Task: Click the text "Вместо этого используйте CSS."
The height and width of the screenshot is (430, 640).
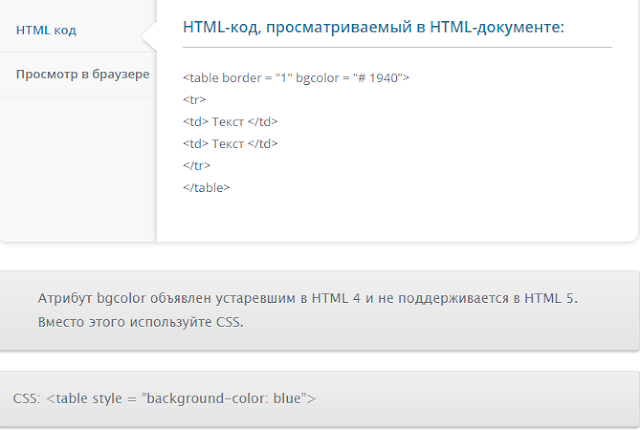Action: 140,322
